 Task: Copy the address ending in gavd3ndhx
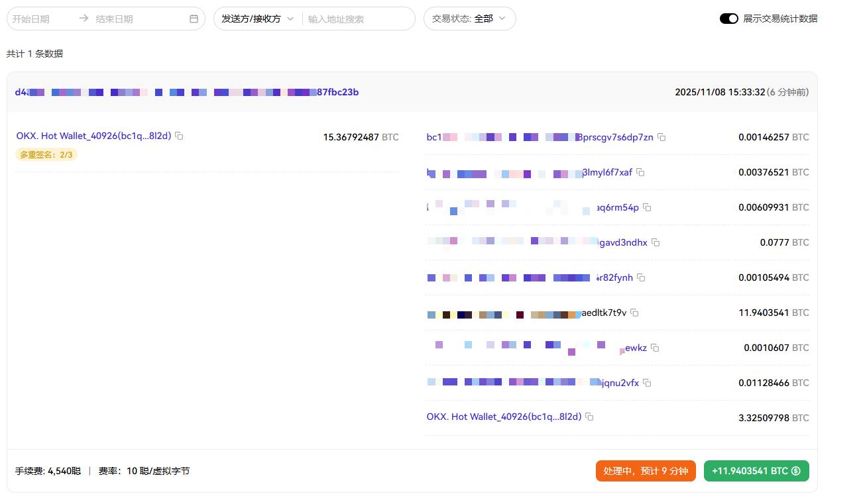(x=656, y=243)
